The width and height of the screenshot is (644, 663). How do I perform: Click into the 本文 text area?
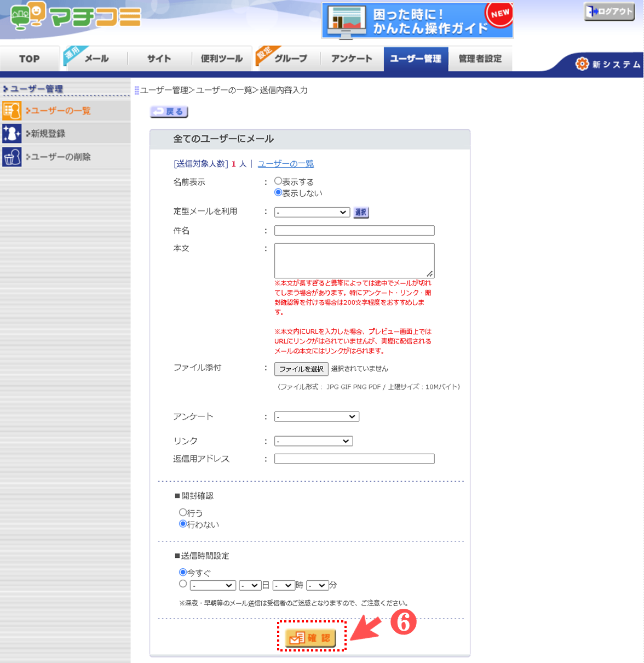click(354, 260)
